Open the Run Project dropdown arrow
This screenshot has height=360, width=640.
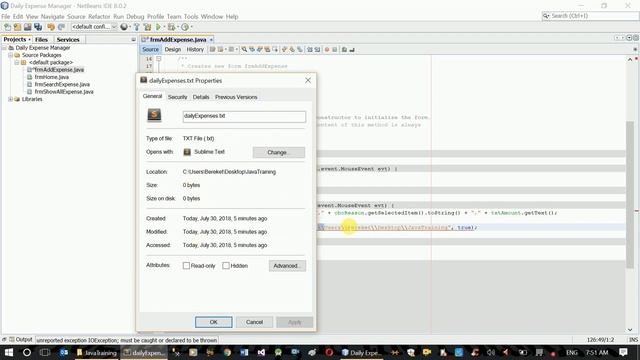pyautogui.click(x=164, y=27)
